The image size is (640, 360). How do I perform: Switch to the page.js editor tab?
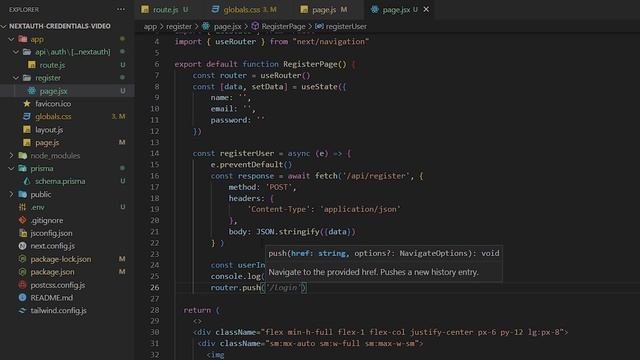tap(324, 9)
